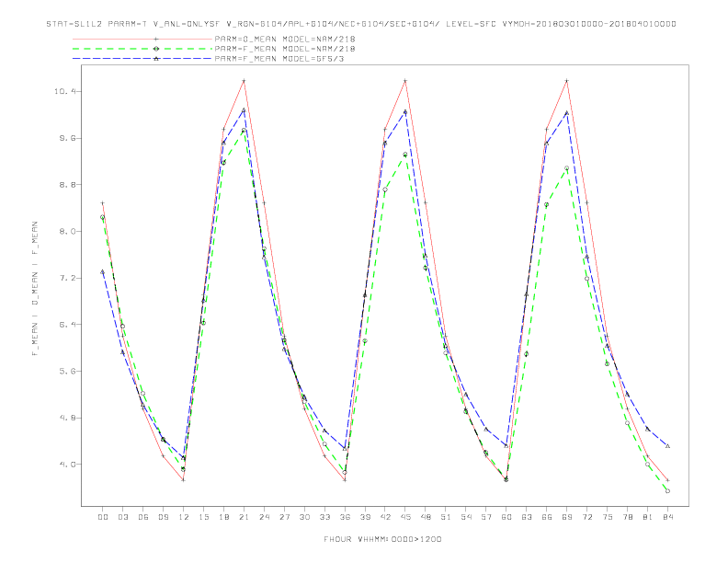Click x-axis tick label 06
Screen dimensions: 728x563
coord(143,517)
